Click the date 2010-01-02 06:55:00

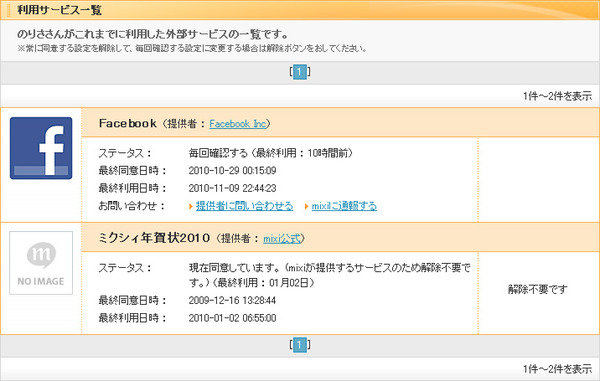(x=232, y=318)
